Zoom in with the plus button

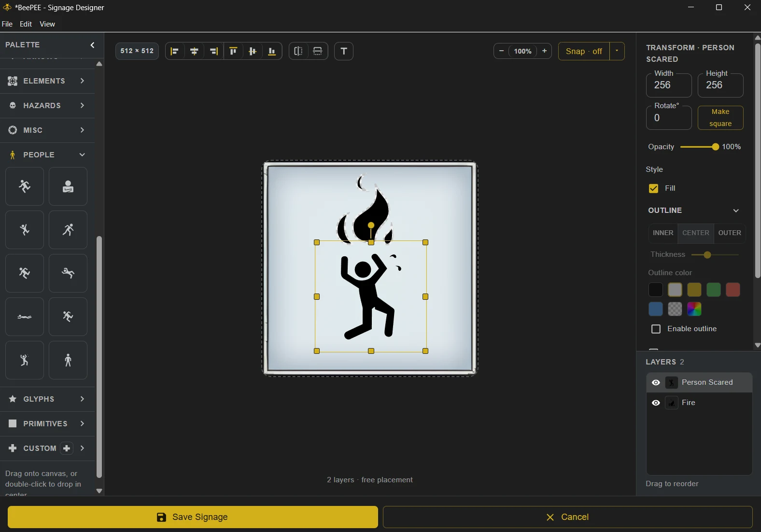click(x=544, y=51)
